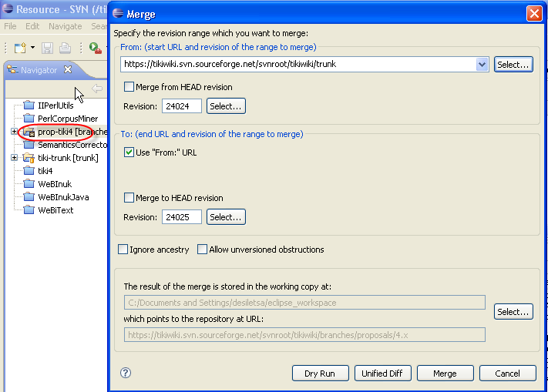Open the File menu
Image resolution: width=548 pixels, height=392 pixels.
tap(10, 26)
